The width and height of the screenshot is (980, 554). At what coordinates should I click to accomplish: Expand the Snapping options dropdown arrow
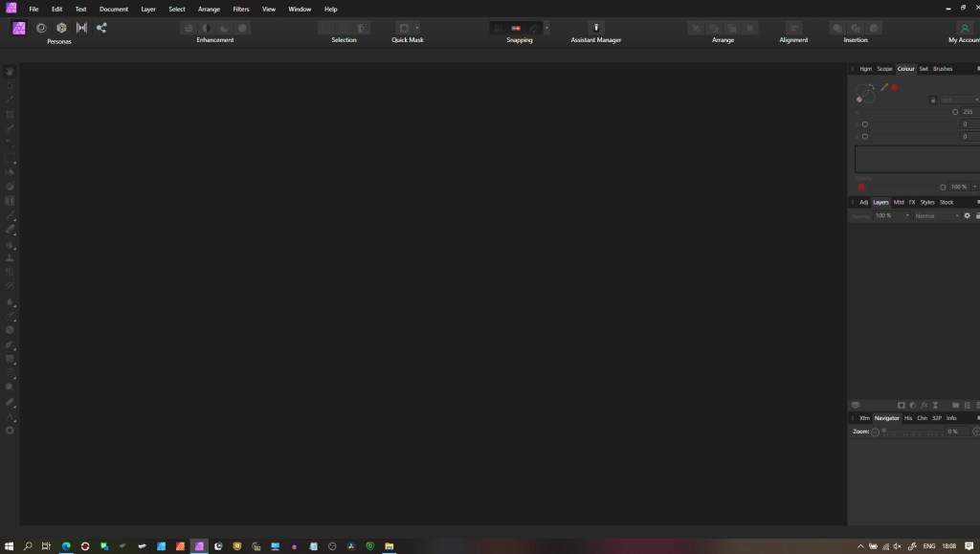click(x=546, y=28)
